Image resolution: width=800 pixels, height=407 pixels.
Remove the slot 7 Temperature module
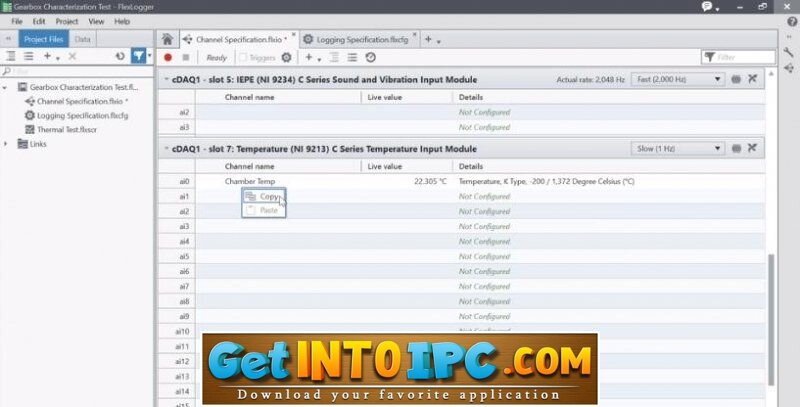753,148
